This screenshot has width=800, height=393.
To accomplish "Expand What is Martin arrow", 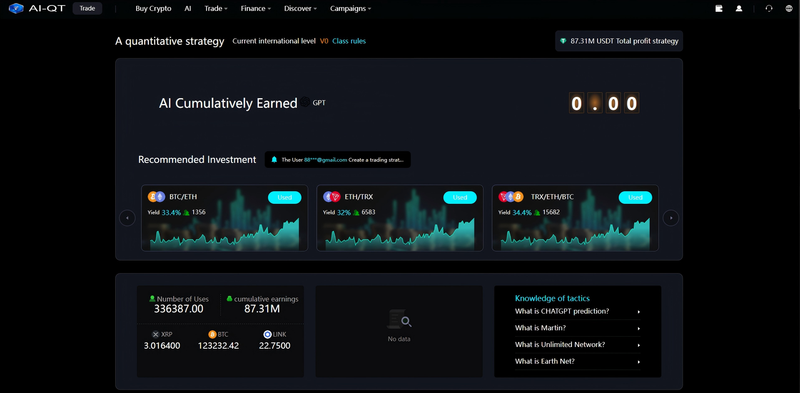I will pyautogui.click(x=638, y=328).
